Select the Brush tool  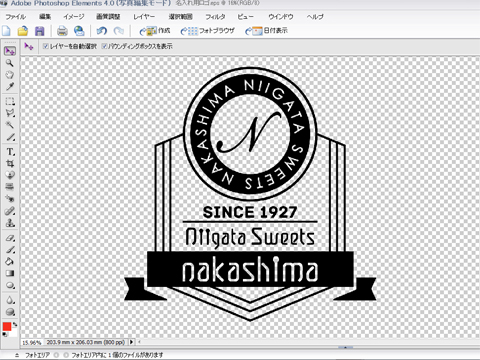pyautogui.click(x=10, y=250)
